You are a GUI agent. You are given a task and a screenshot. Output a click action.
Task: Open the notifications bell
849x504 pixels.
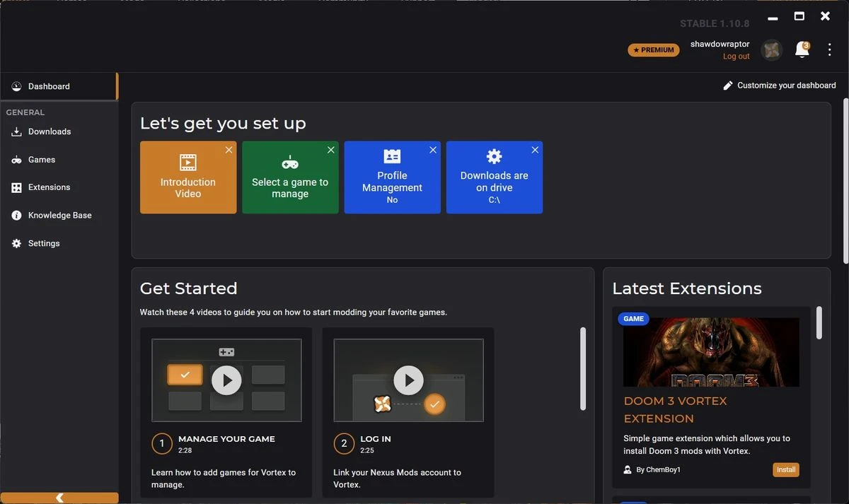point(802,49)
